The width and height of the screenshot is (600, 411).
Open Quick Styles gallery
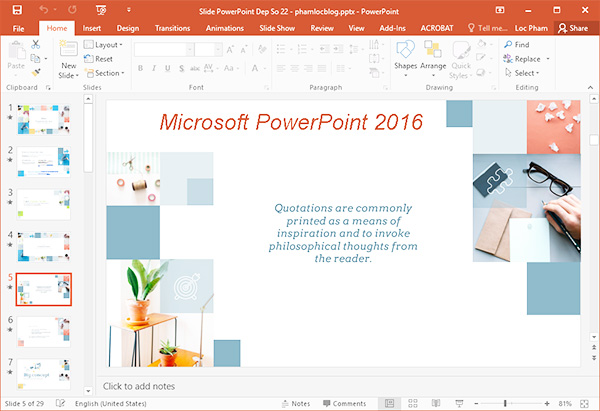click(461, 59)
